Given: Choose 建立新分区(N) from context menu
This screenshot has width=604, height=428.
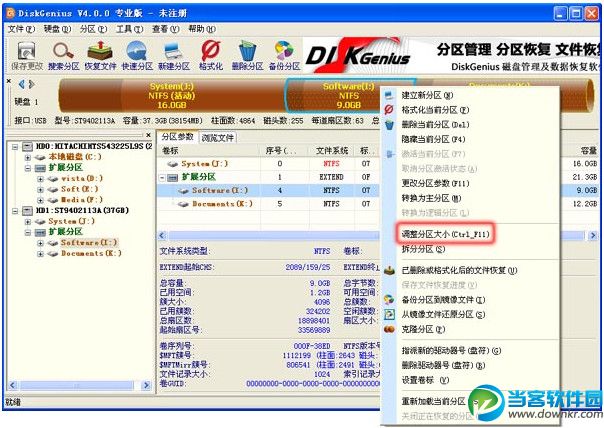Looking at the screenshot, I should [427, 95].
